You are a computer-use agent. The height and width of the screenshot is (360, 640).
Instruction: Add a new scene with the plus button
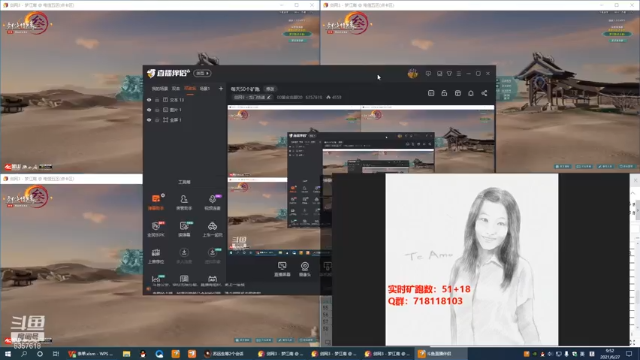tap(221, 89)
